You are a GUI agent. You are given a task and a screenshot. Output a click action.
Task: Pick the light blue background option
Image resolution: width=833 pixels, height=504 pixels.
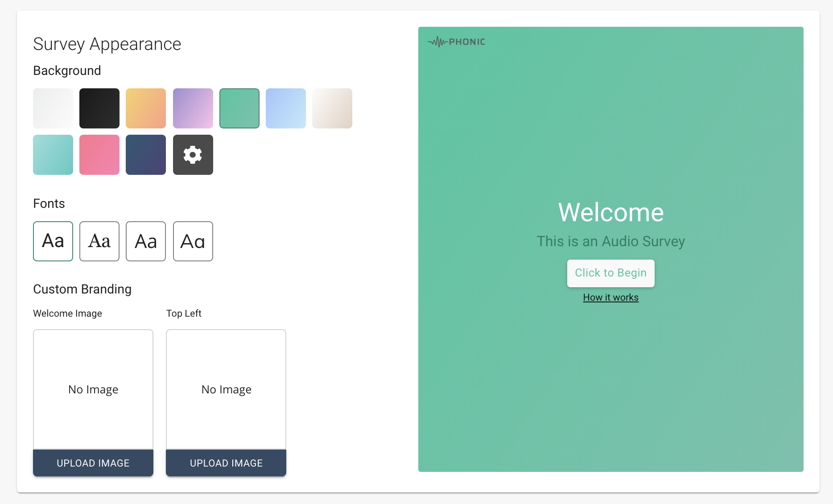tap(285, 108)
